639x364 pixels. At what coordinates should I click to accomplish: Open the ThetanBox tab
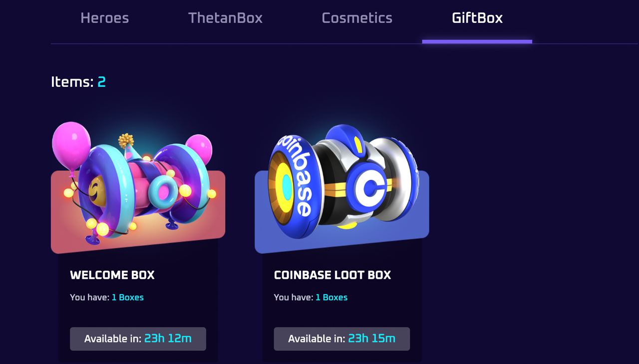pyautogui.click(x=225, y=18)
